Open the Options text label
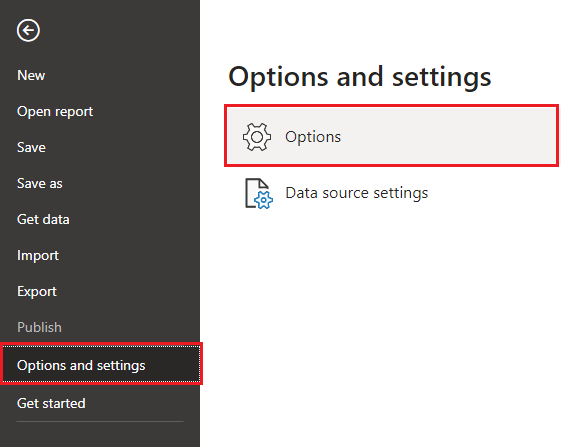The image size is (561, 447). click(x=313, y=137)
